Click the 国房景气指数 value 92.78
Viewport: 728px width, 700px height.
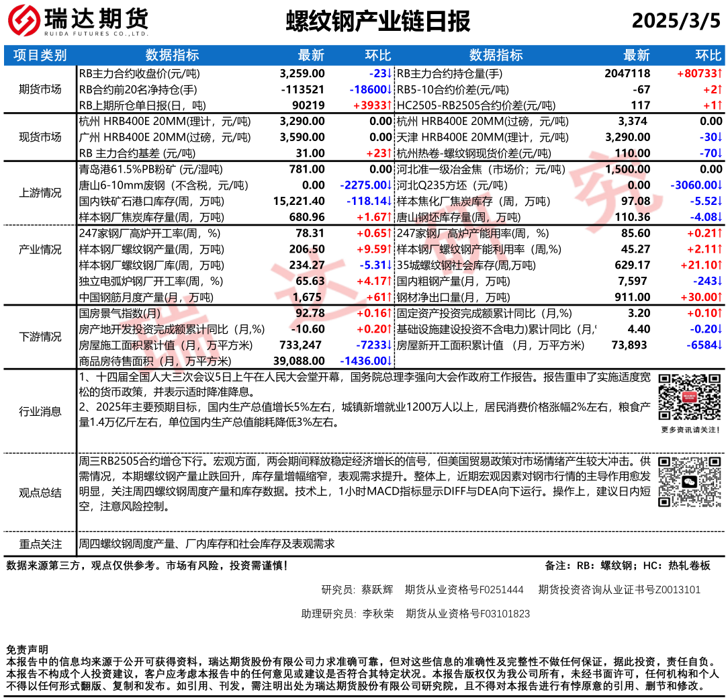(310, 313)
